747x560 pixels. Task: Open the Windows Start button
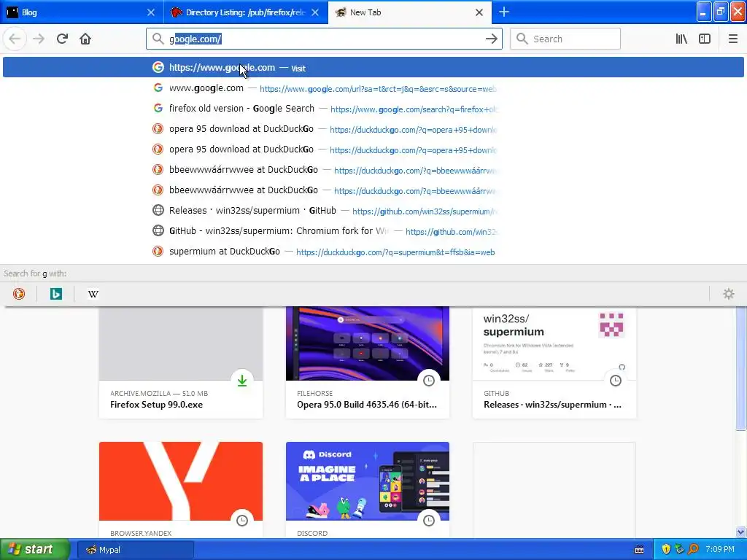34,550
